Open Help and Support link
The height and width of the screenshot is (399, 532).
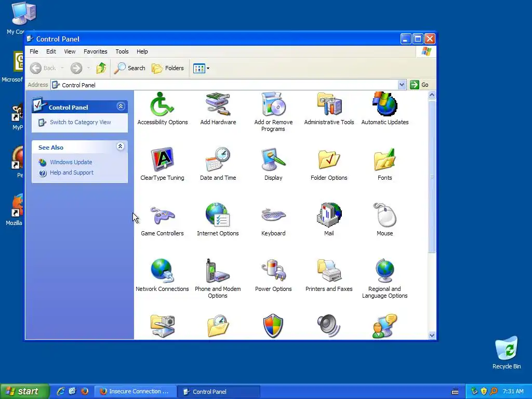tap(72, 172)
